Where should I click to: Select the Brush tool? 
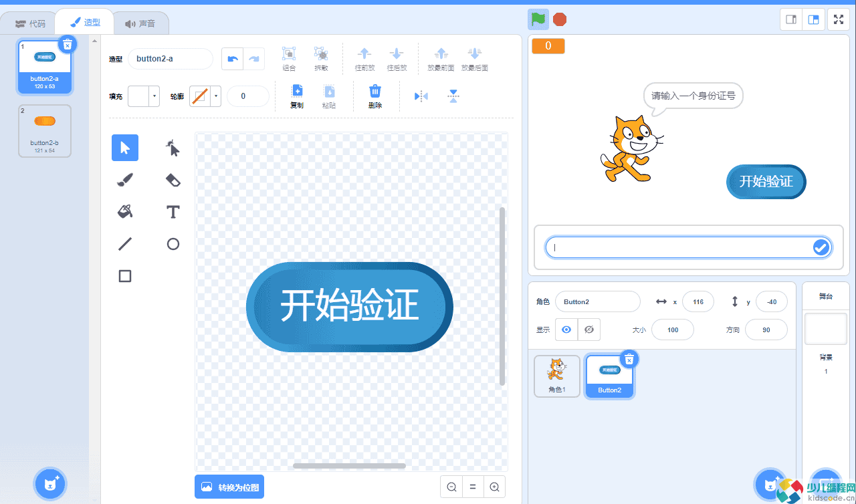pyautogui.click(x=124, y=180)
